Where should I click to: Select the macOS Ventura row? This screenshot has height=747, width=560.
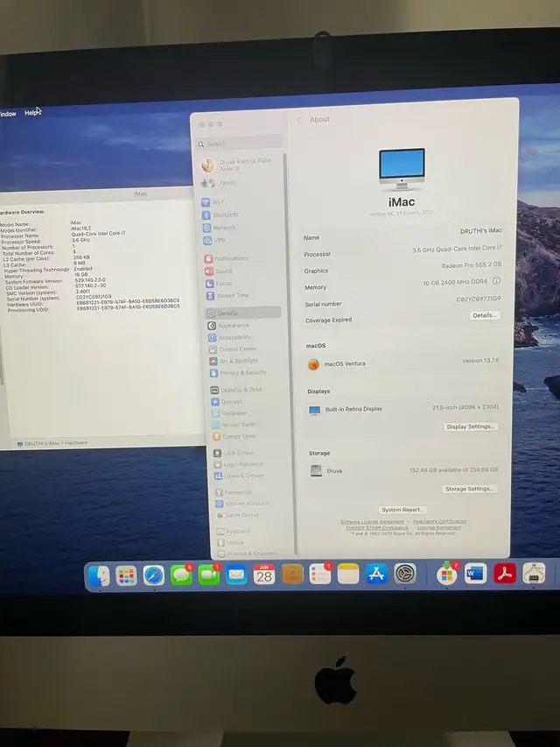(x=403, y=363)
